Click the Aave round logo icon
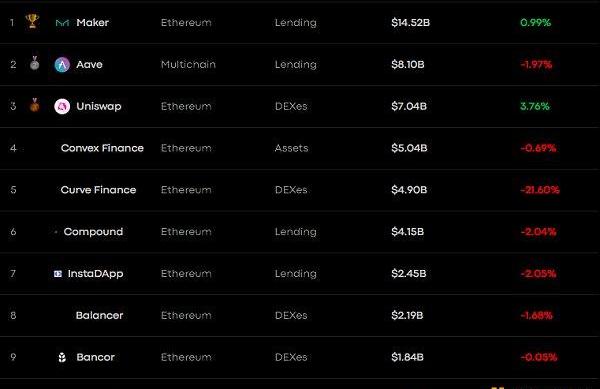The width and height of the screenshot is (600, 389). (62, 65)
